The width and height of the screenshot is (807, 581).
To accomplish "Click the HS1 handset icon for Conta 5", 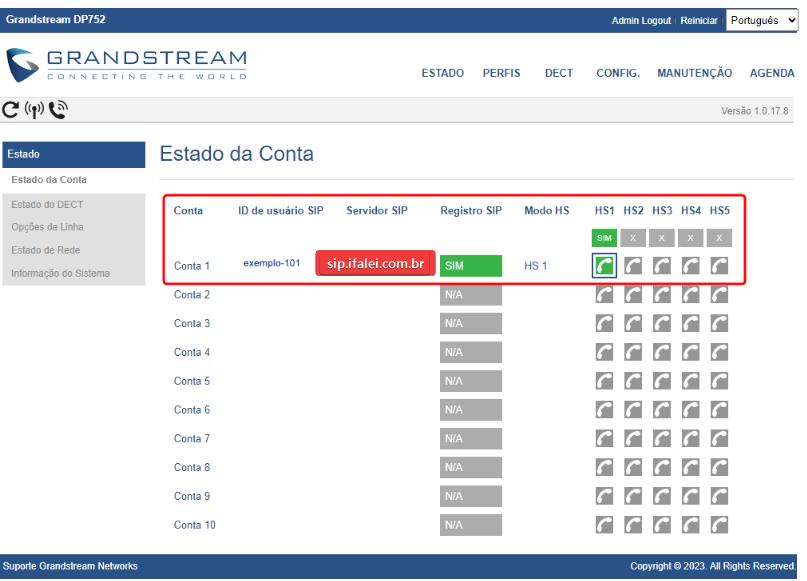I will pyautogui.click(x=605, y=381).
